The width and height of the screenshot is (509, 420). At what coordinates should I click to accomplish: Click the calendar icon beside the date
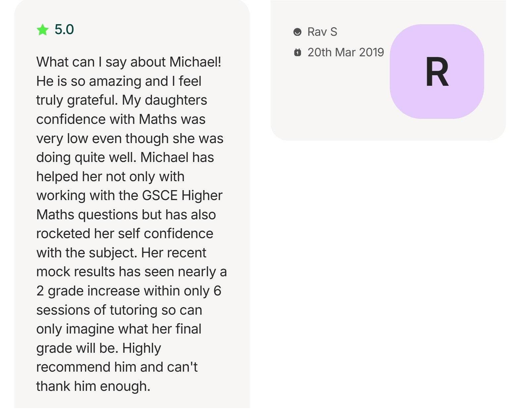297,52
